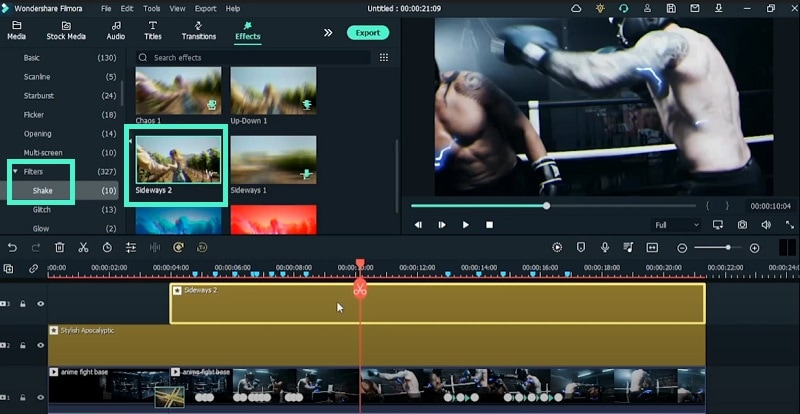Stop the preview playback
This screenshot has width=800, height=414.
pyautogui.click(x=489, y=225)
